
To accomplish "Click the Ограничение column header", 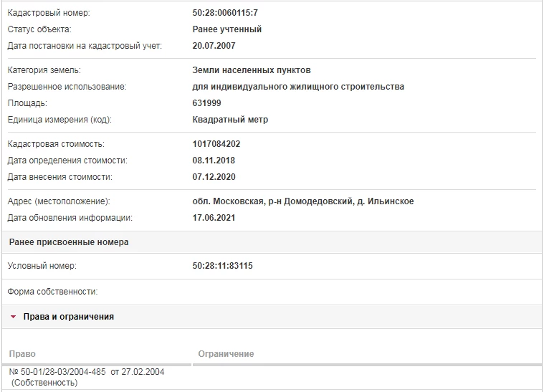I will coord(226,354).
